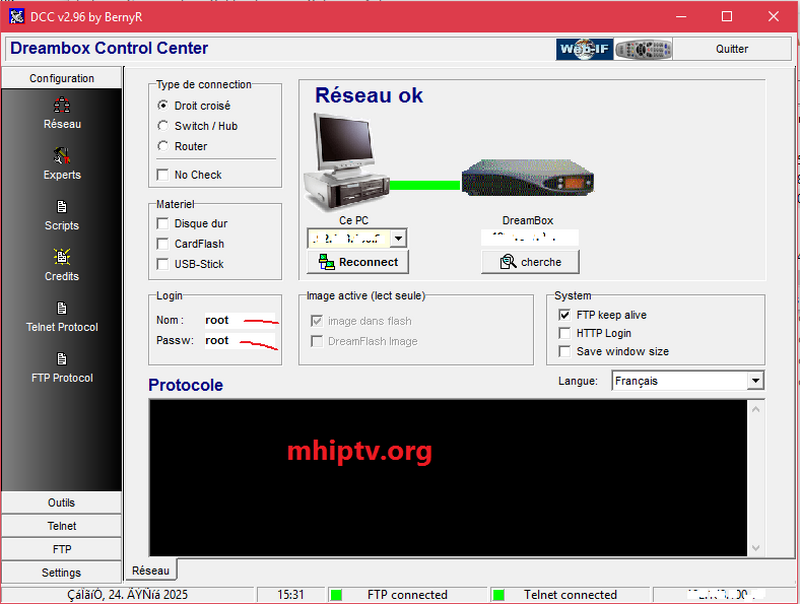Click the cherche search button
800x604 pixels.
[x=530, y=262]
